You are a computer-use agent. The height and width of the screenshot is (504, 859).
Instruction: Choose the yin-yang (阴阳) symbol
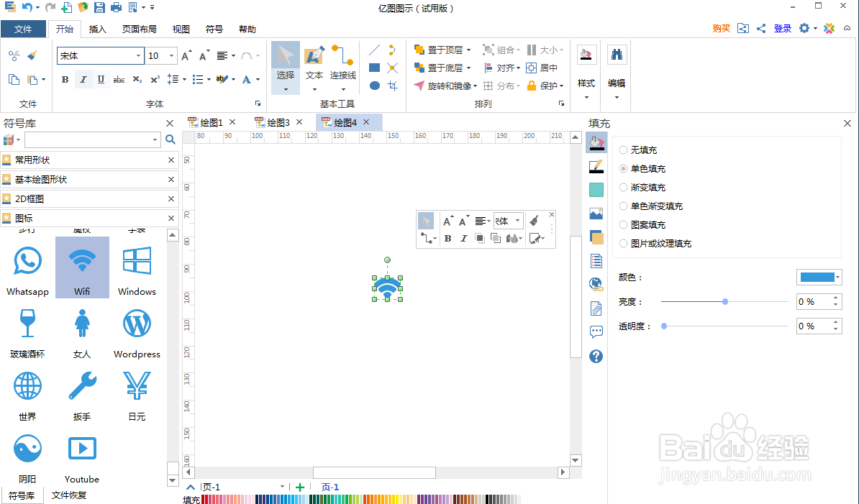[27, 448]
